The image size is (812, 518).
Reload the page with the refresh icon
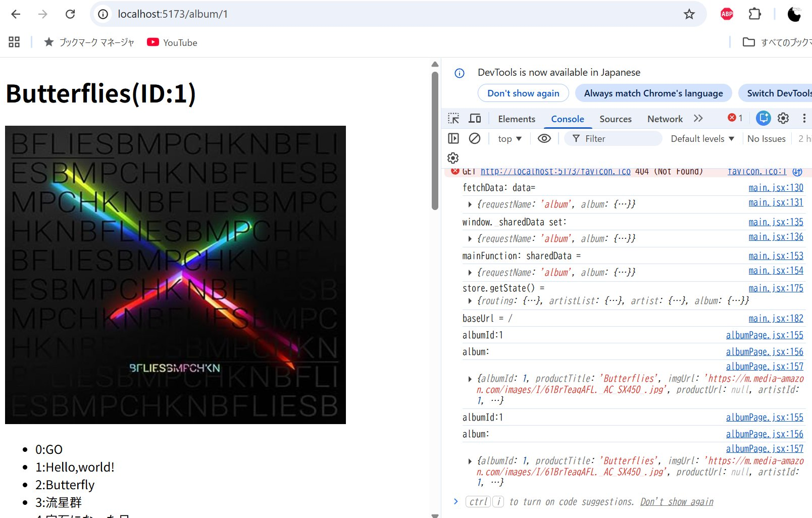[x=70, y=14]
